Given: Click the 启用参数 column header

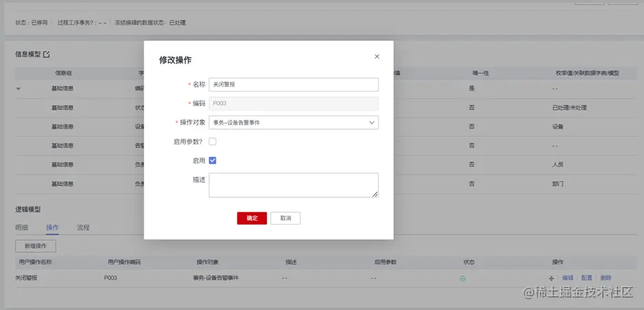Looking at the screenshot, I should pyautogui.click(x=385, y=263).
